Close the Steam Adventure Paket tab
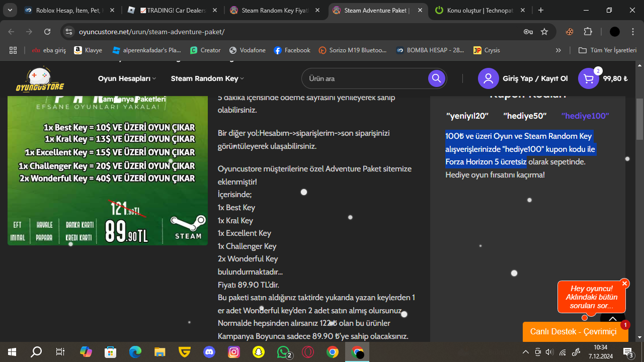644x362 pixels. 420,10
